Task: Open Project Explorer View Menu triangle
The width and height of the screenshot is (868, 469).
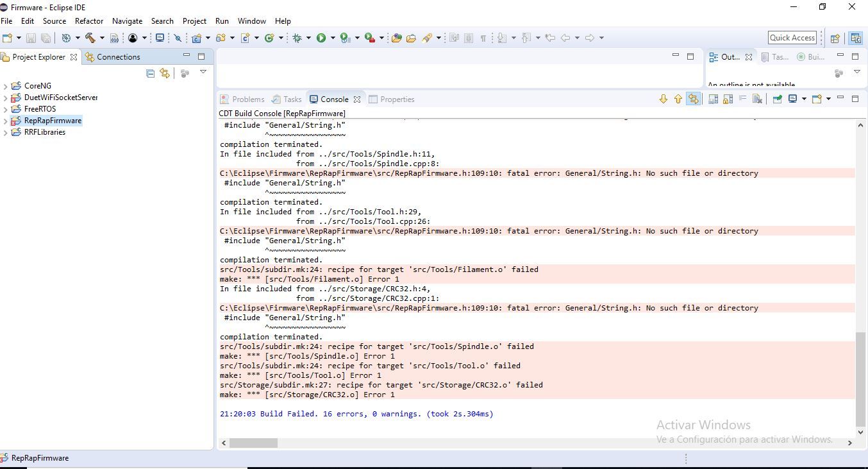Action: (203, 72)
